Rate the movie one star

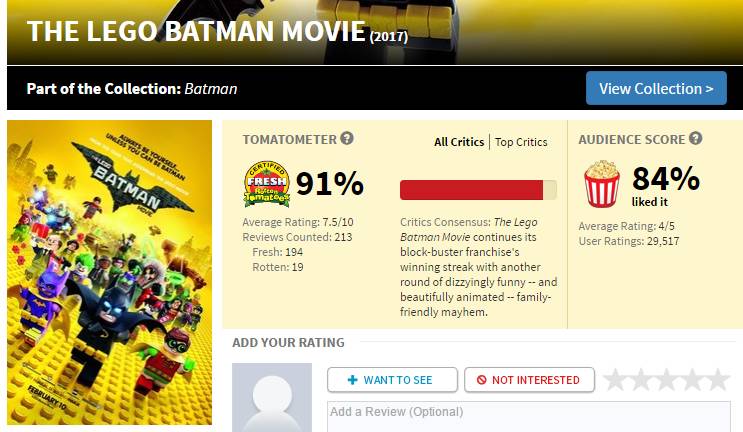pyautogui.click(x=615, y=380)
